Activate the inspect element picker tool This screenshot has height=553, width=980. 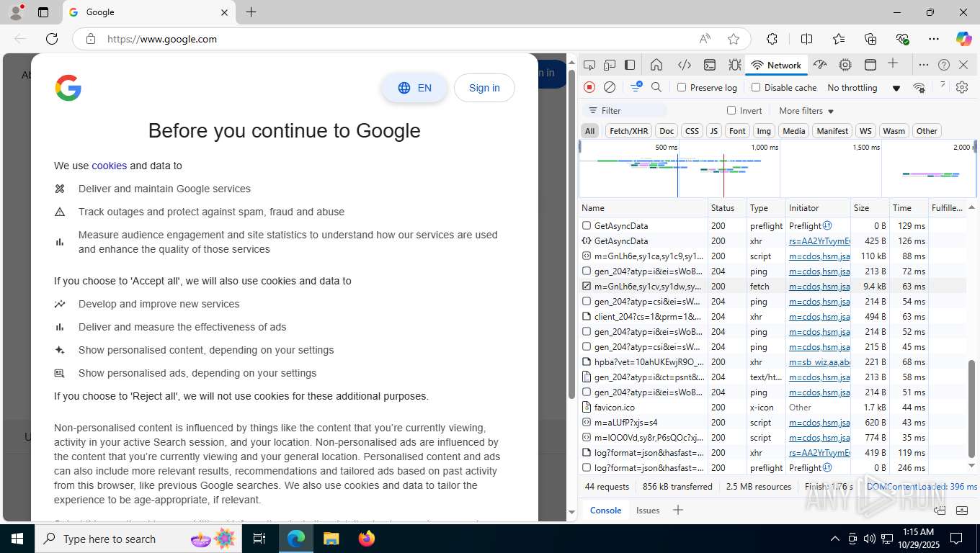pyautogui.click(x=589, y=65)
